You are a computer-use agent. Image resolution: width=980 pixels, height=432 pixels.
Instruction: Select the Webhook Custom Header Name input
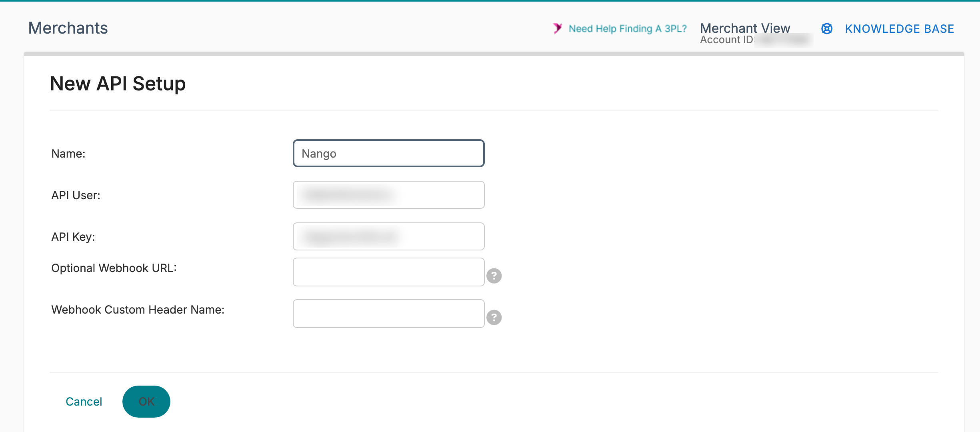point(389,314)
